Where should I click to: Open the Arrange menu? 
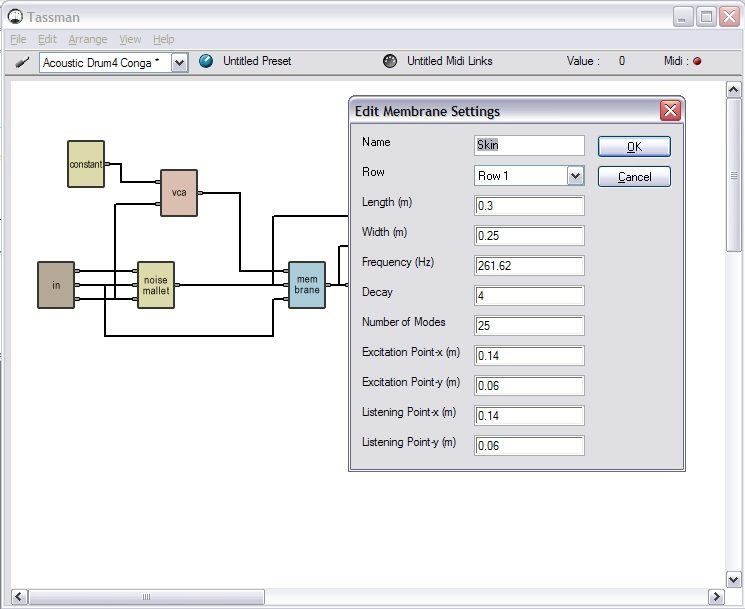pyautogui.click(x=88, y=39)
